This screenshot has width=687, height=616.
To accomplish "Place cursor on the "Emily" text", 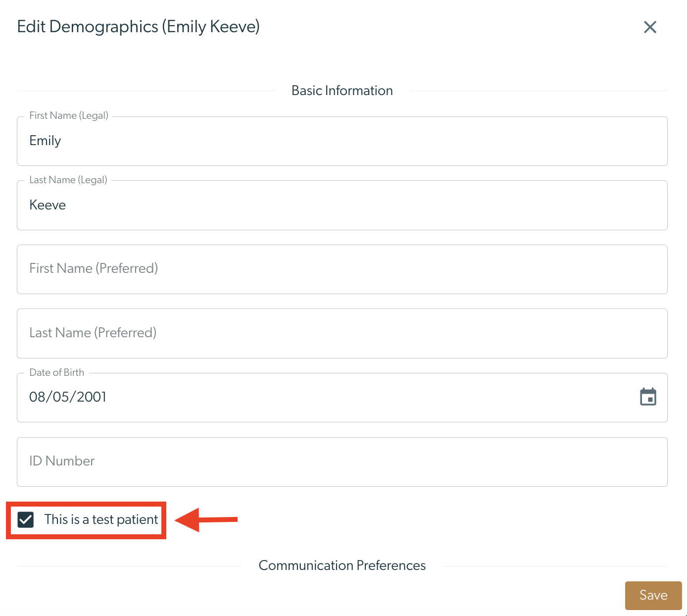I will [x=45, y=141].
